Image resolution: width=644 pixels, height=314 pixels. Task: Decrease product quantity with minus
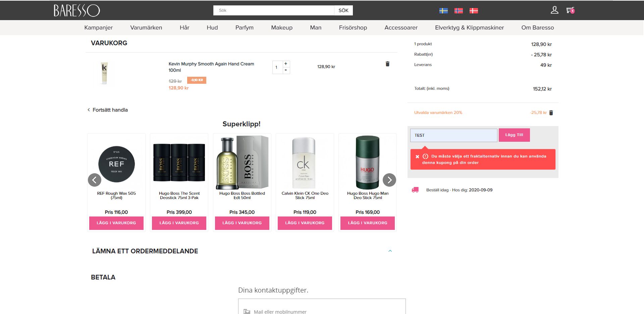click(286, 70)
